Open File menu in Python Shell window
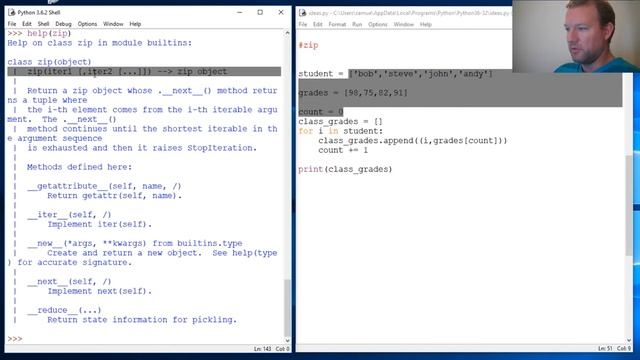The image size is (640, 360). [x=12, y=24]
